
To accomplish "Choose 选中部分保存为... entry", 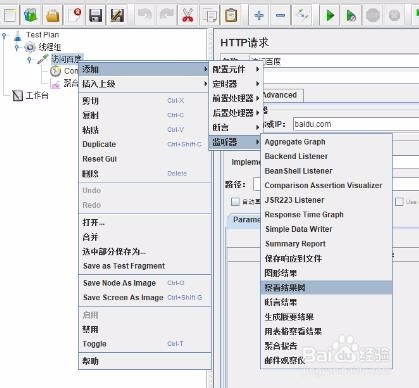I will tap(145, 251).
